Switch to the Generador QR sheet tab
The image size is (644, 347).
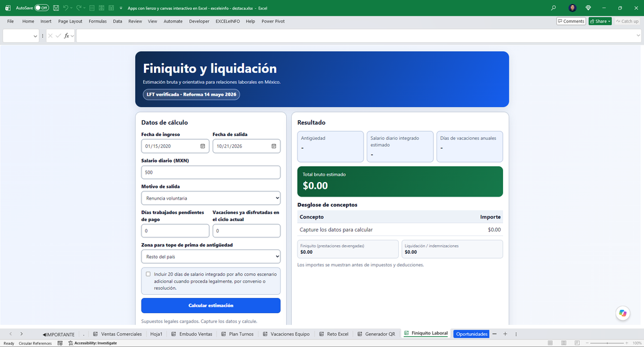[376, 334]
